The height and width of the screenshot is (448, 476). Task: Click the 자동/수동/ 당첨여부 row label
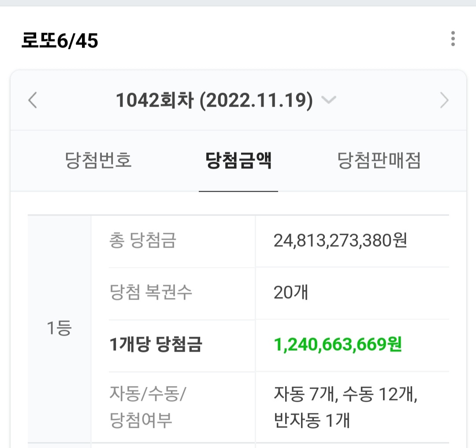(148, 407)
